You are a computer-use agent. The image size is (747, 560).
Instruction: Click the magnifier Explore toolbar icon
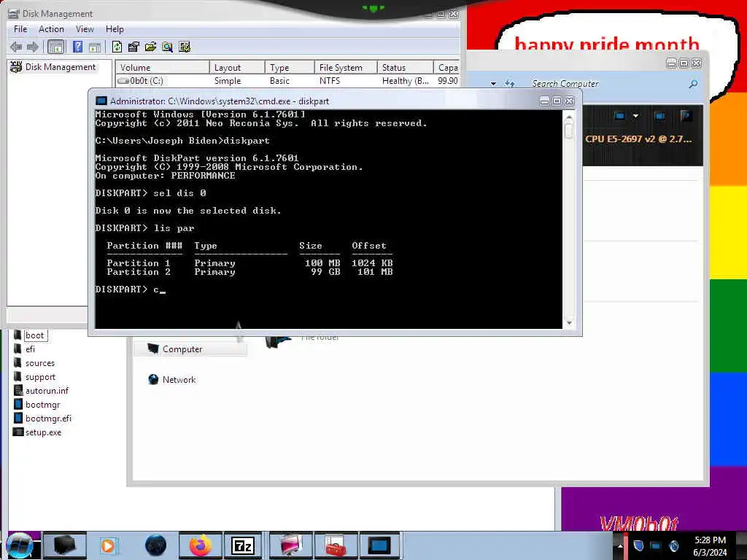(x=167, y=47)
